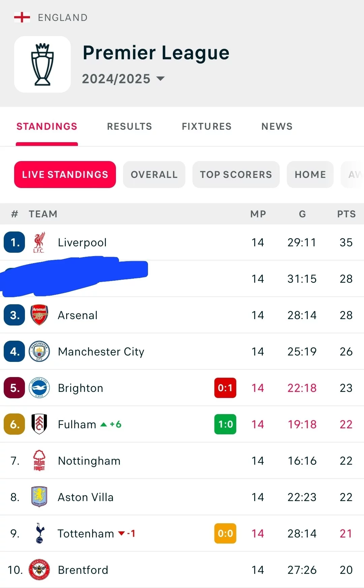The image size is (364, 588).
Task: Tap the Brentford bee logo
Action: [x=39, y=570]
